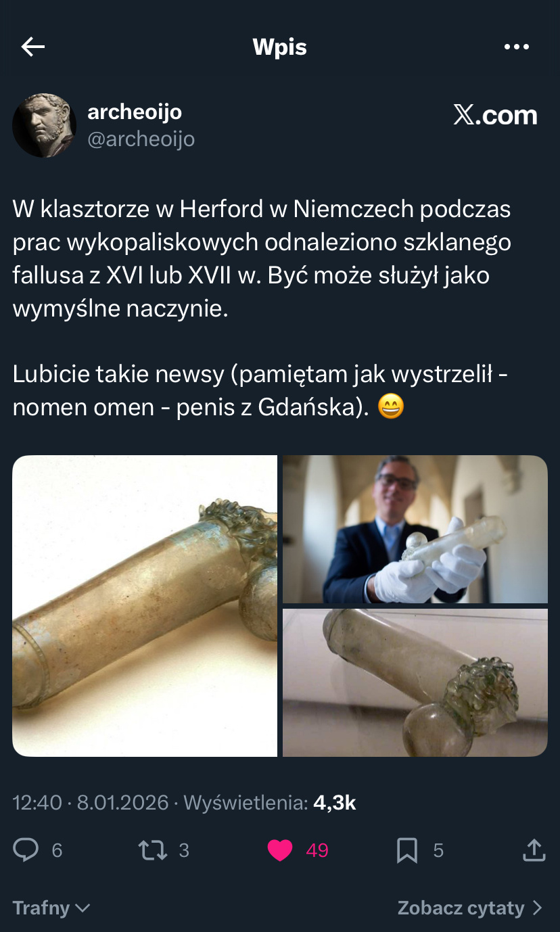Open photo of man holding artifact
Viewport: 560px width, 932px height.
tap(415, 529)
